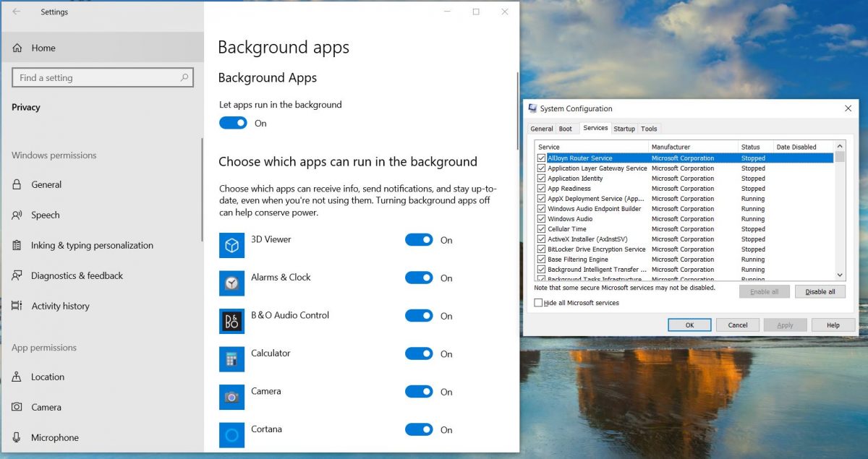
Task: Disable the Camera app background toggle
Action: click(419, 392)
